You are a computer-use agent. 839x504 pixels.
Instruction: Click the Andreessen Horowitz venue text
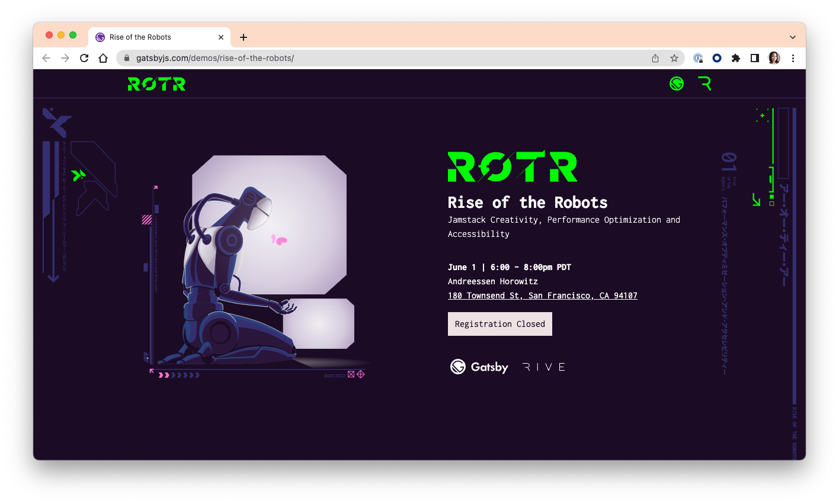tap(493, 281)
